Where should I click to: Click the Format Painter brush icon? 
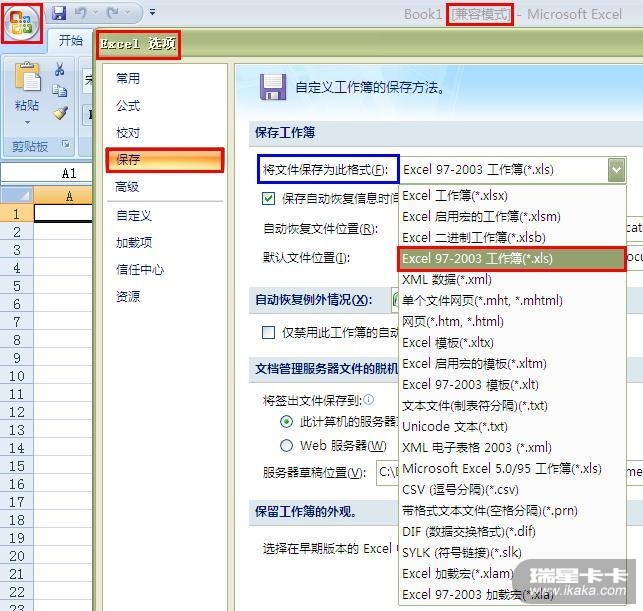pos(60,113)
